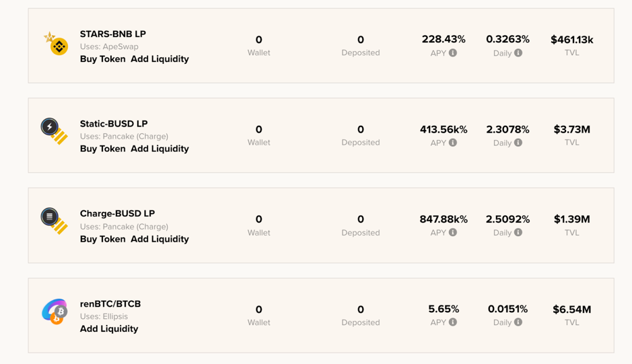Open the Charge-BUSD LP vault title
632x364 pixels.
[x=117, y=213]
